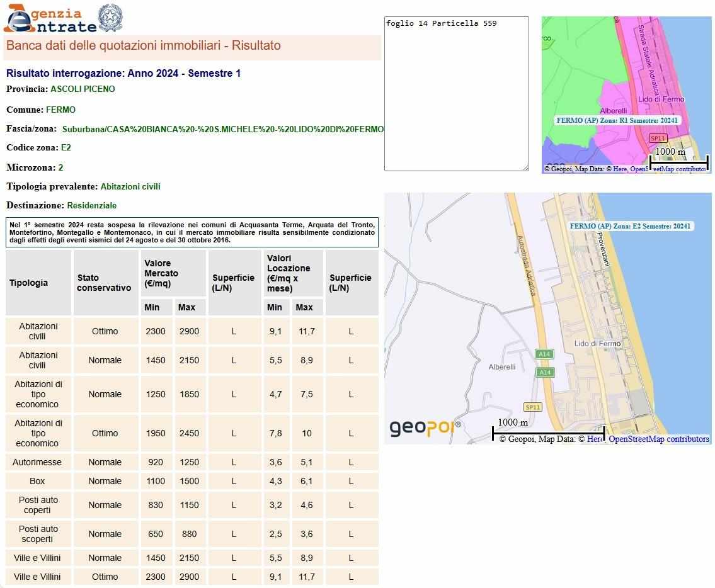The width and height of the screenshot is (715, 588).
Task: Click the Italian Republic emblem icon
Action: [x=111, y=18]
